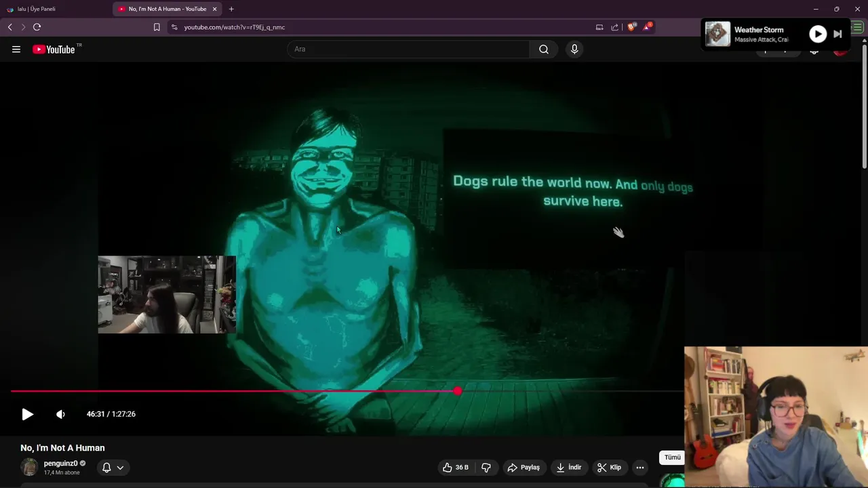
Task: Focus the Ara search field
Action: pos(410,49)
